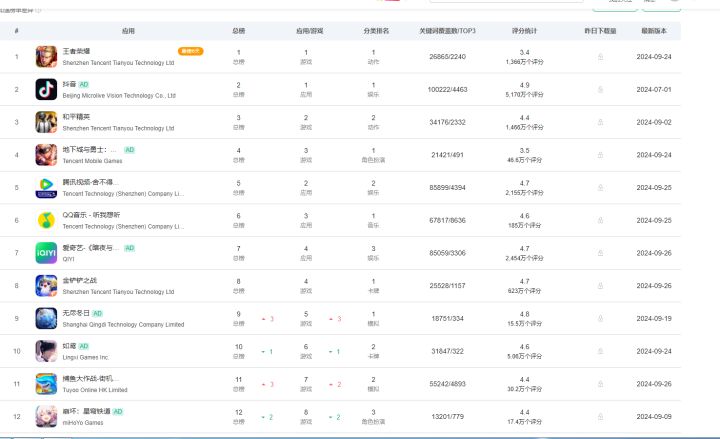Click the 最新版本 column header
Screen dimensions: 720x439
point(654,31)
